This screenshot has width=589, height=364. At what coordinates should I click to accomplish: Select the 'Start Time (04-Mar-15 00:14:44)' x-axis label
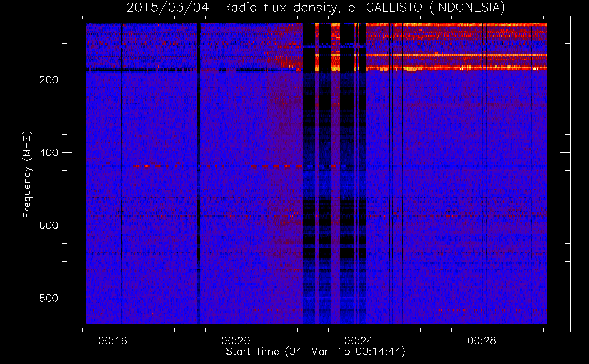316,352
